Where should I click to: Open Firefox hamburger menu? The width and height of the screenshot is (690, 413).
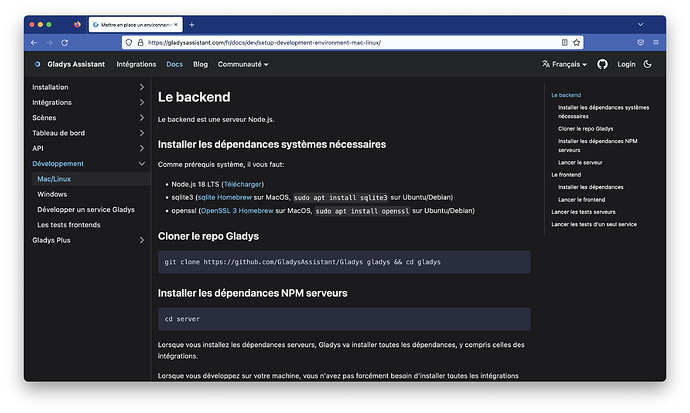[656, 43]
